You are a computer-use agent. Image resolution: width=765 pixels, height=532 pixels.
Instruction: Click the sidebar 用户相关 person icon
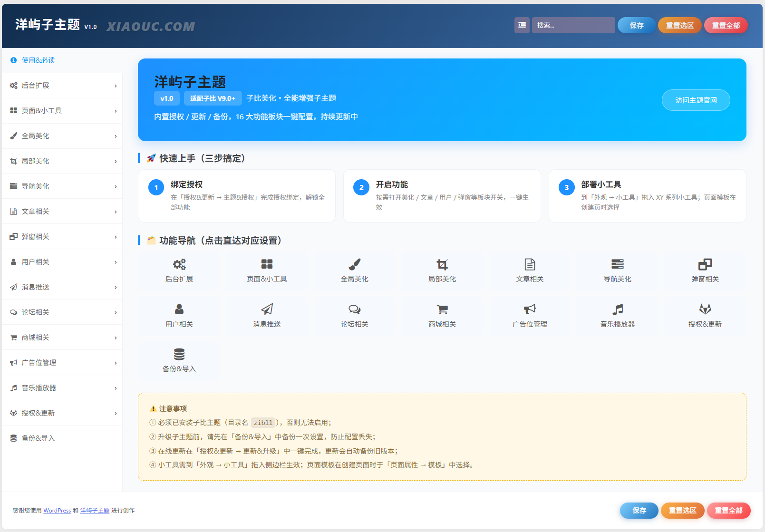click(14, 262)
